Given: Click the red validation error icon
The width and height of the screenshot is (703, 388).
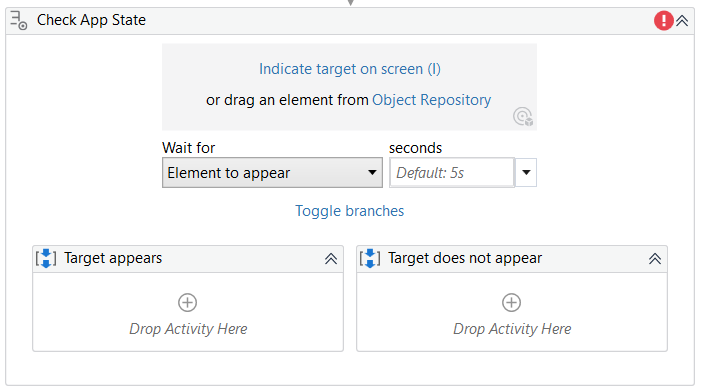Looking at the screenshot, I should 664,21.
